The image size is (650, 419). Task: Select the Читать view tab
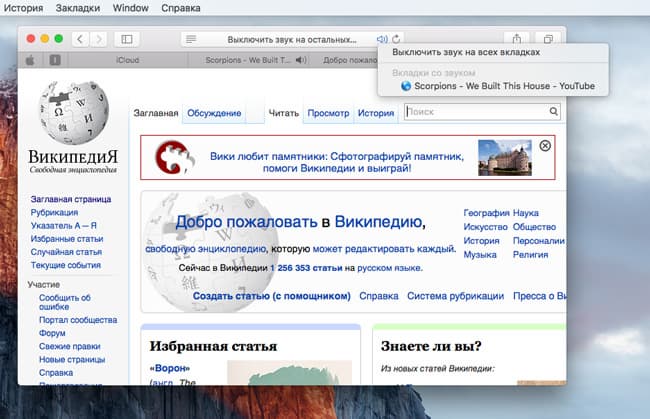click(284, 113)
